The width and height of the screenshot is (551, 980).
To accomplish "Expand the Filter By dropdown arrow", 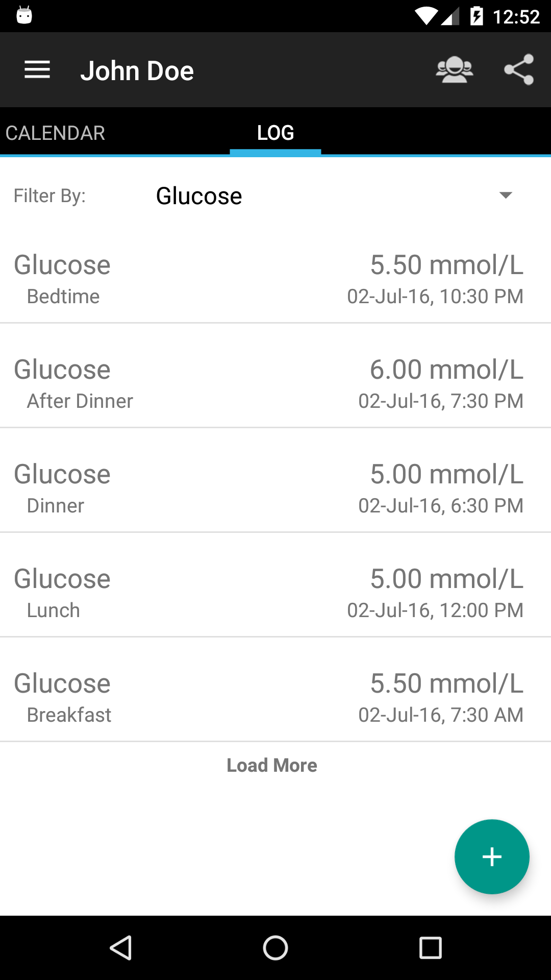I will click(x=505, y=195).
